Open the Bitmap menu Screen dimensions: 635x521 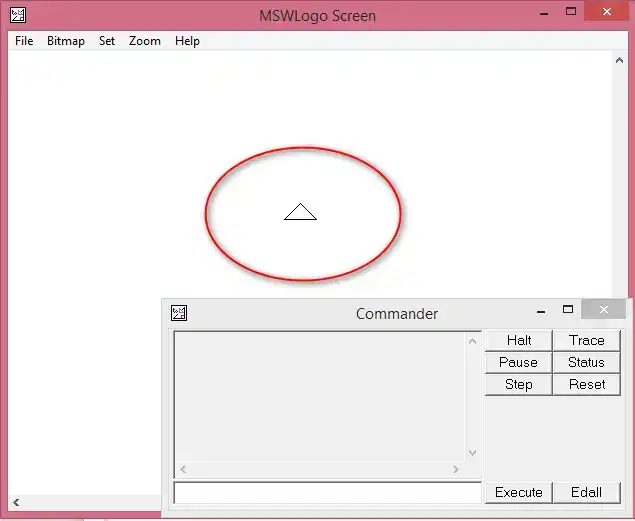click(66, 41)
